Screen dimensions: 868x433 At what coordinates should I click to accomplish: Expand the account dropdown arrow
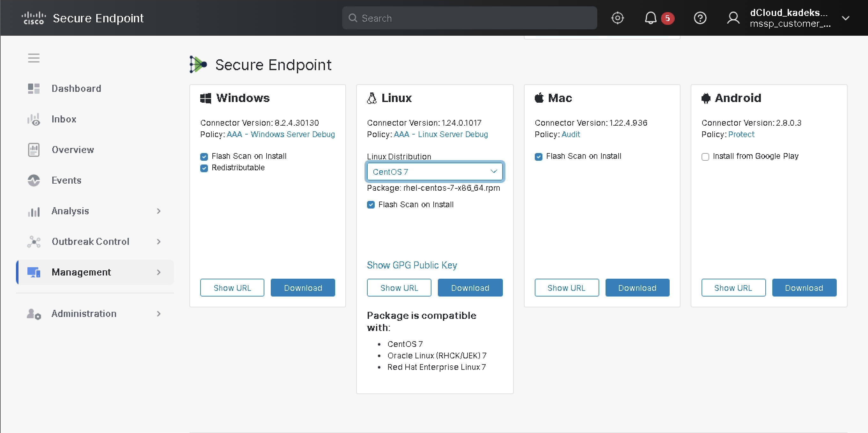pos(845,18)
